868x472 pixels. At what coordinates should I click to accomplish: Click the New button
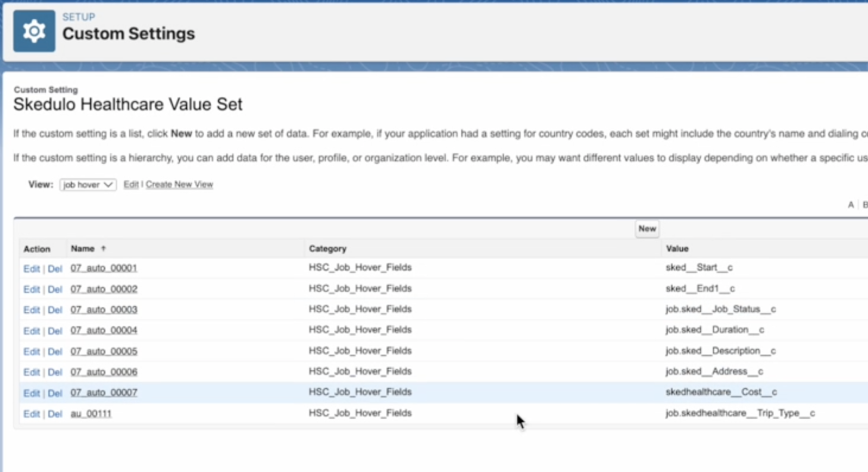[x=647, y=229]
